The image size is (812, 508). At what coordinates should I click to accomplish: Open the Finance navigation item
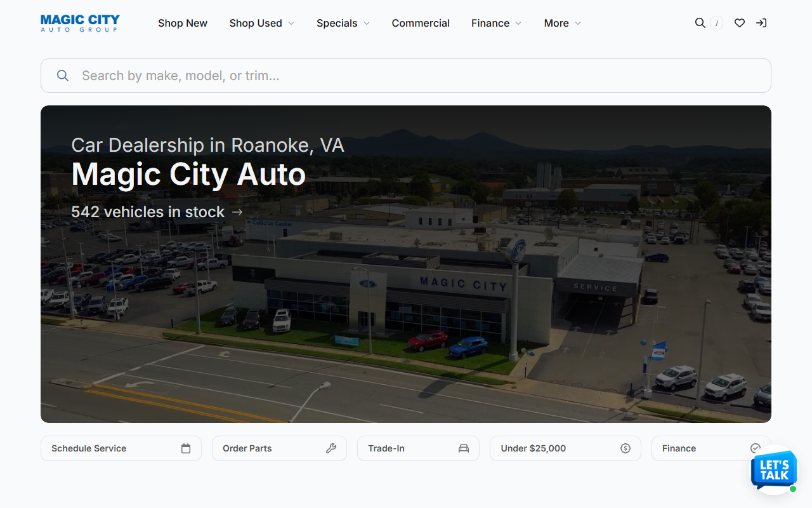490,23
